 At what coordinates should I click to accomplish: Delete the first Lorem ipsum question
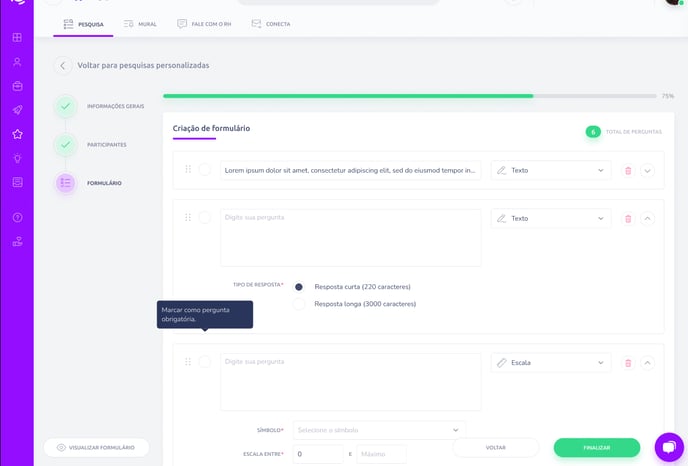coord(628,171)
